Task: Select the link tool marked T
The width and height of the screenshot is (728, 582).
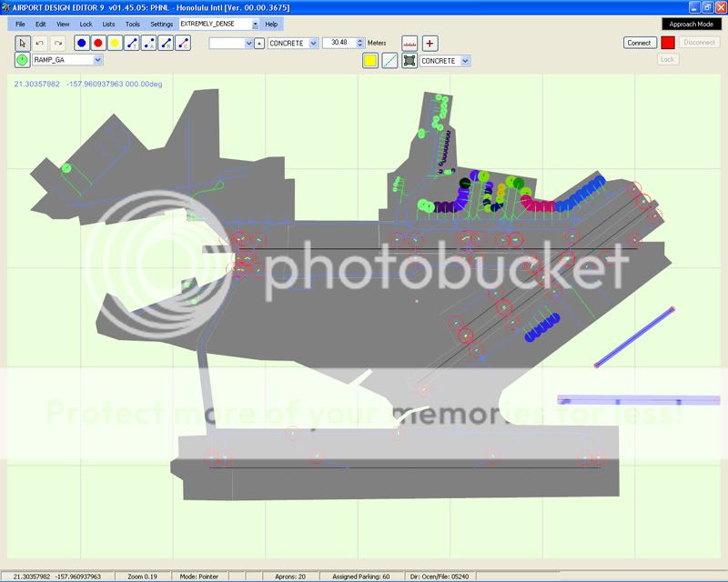Action: 132,43
